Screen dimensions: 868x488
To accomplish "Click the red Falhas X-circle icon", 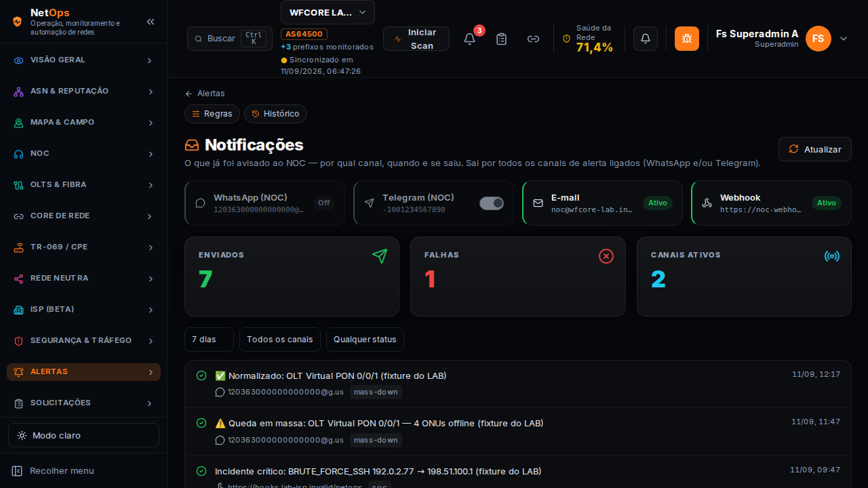I will 606,256.
